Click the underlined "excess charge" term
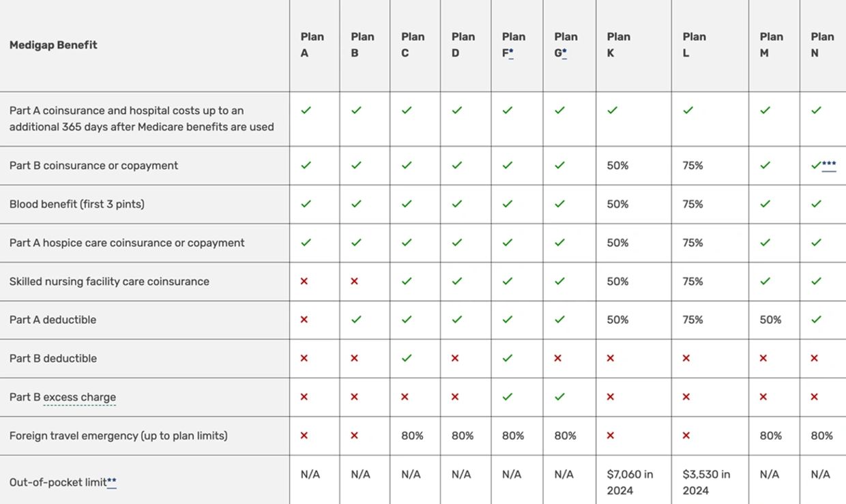 (x=79, y=397)
